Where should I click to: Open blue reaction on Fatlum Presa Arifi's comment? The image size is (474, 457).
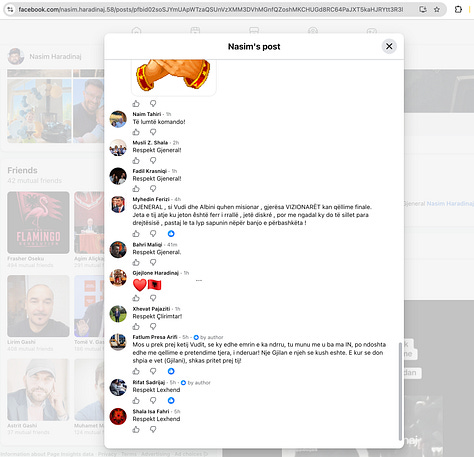click(x=171, y=371)
